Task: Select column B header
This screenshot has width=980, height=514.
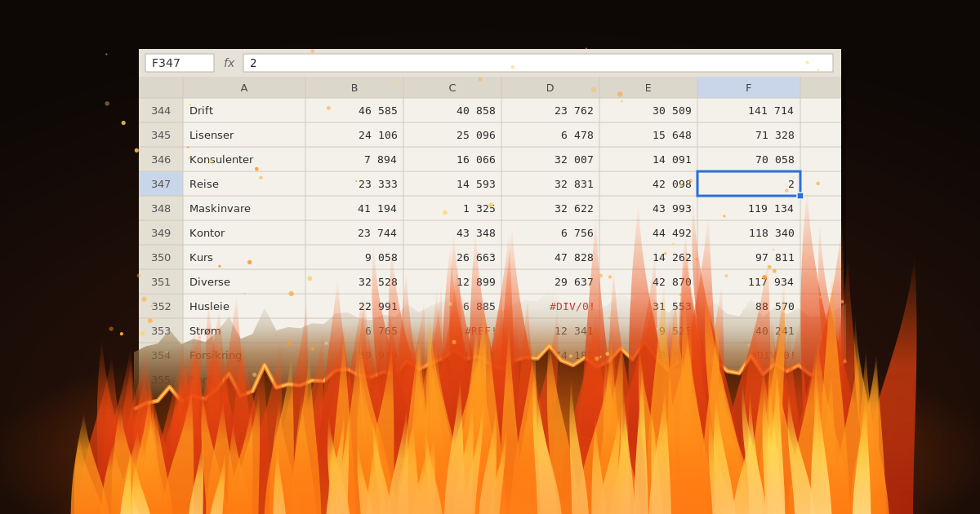Action: pyautogui.click(x=354, y=87)
